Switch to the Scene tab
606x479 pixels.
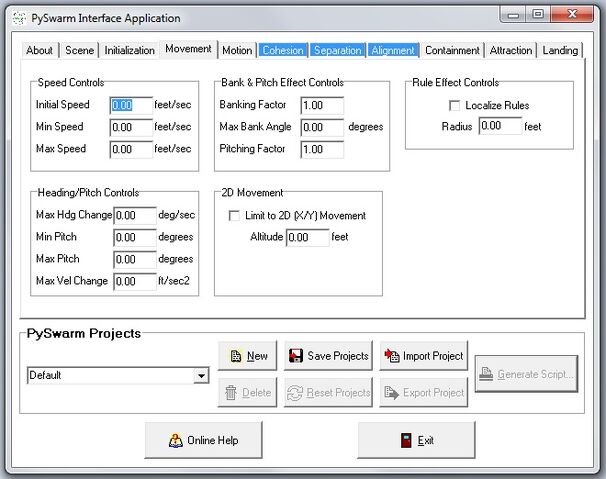(x=80, y=50)
